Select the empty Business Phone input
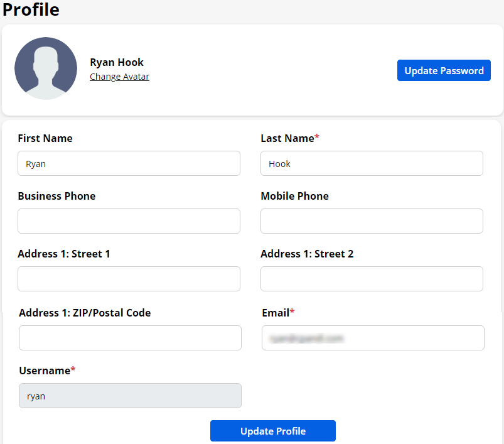This screenshot has height=444, width=504. [x=129, y=221]
